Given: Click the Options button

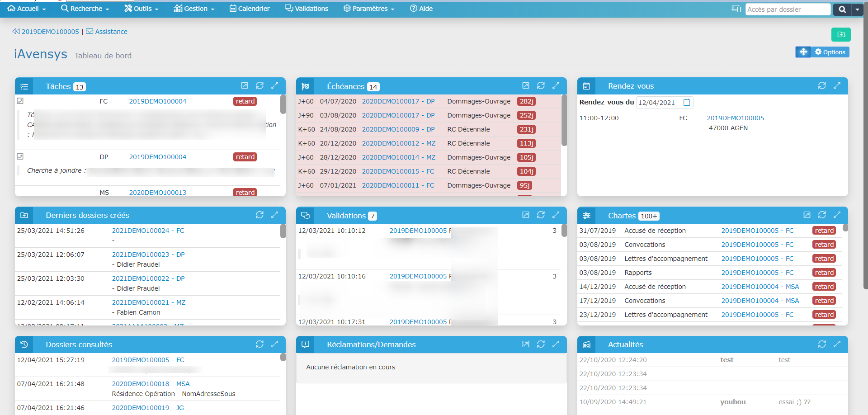Looking at the screenshot, I should pyautogui.click(x=830, y=52).
